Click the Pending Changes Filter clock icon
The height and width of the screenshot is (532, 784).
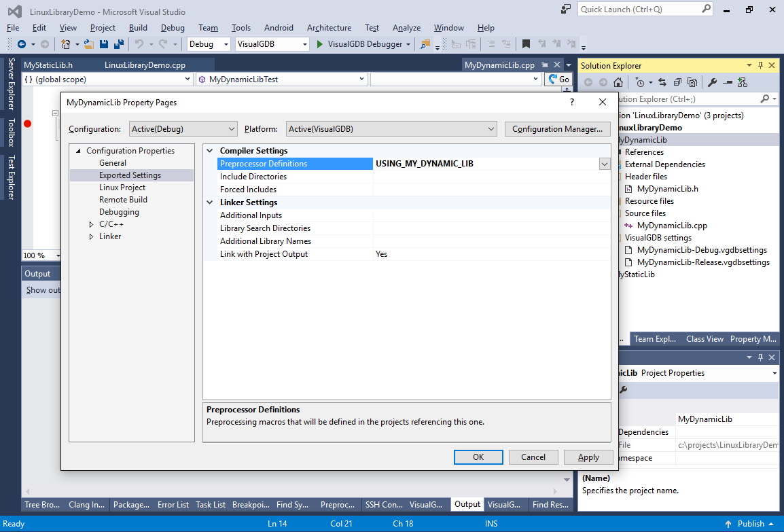[x=639, y=82]
